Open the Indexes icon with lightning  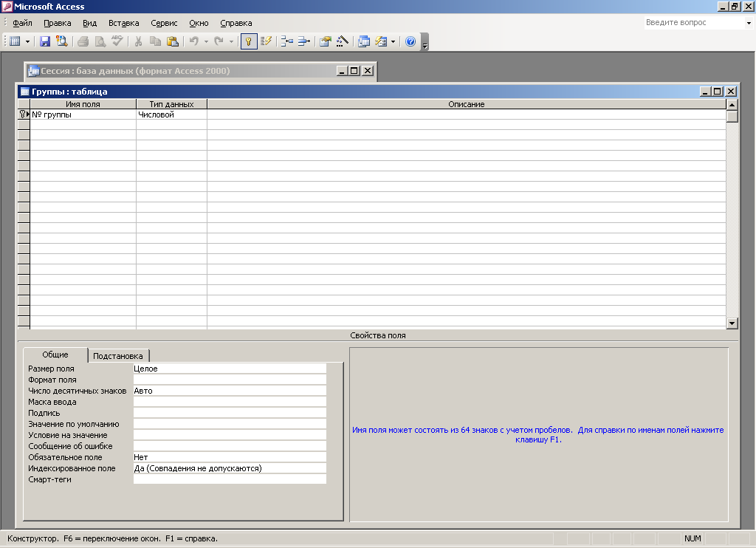click(266, 41)
